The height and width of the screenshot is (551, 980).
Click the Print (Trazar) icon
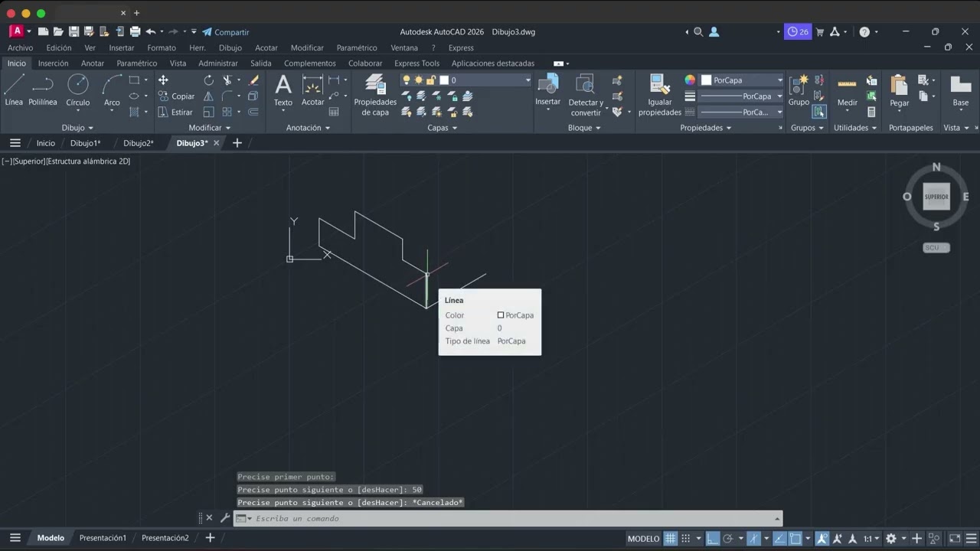click(135, 32)
